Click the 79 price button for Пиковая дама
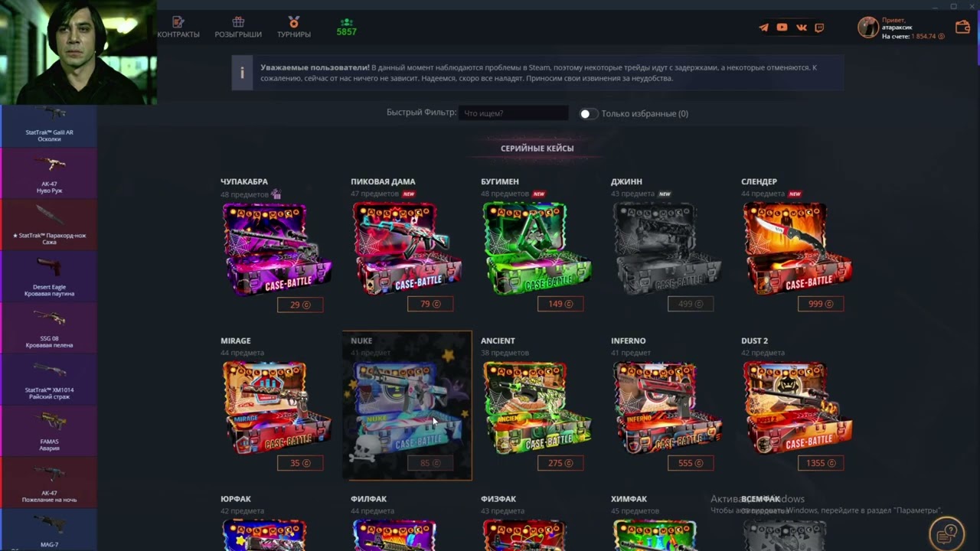The height and width of the screenshot is (551, 980). pos(430,305)
